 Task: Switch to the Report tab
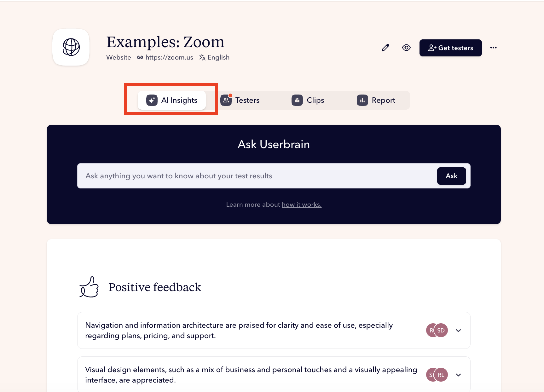click(383, 100)
